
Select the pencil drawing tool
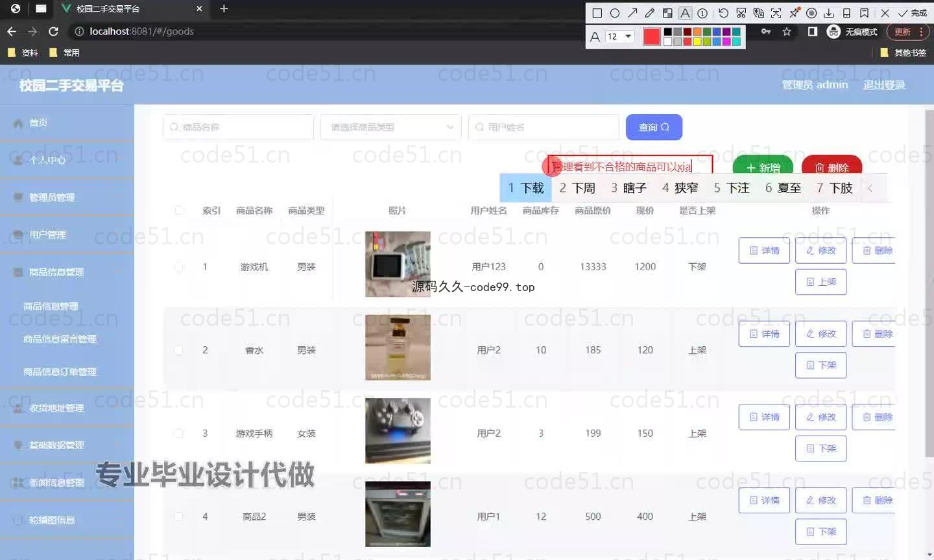[x=650, y=13]
